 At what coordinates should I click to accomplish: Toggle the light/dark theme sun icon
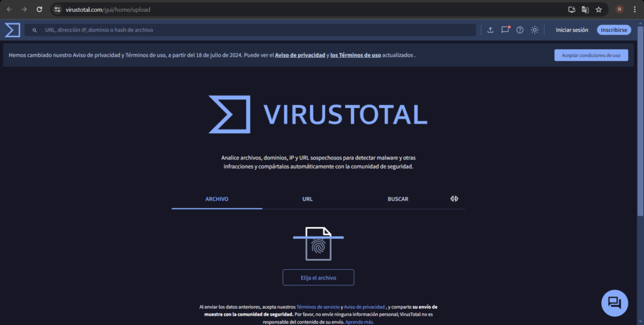(535, 30)
